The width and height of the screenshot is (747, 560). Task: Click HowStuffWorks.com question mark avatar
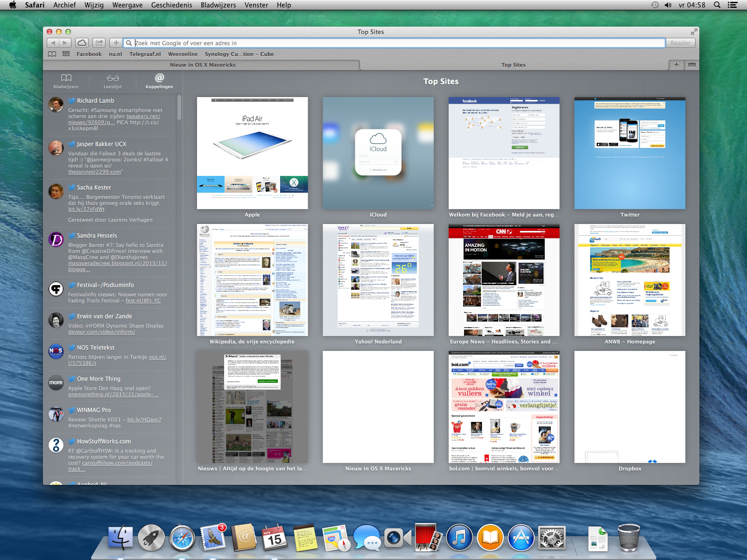56,445
